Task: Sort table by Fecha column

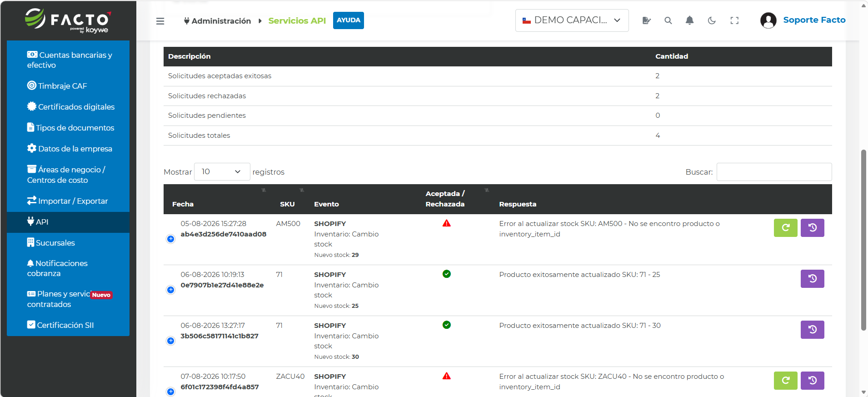Action: pos(218,199)
